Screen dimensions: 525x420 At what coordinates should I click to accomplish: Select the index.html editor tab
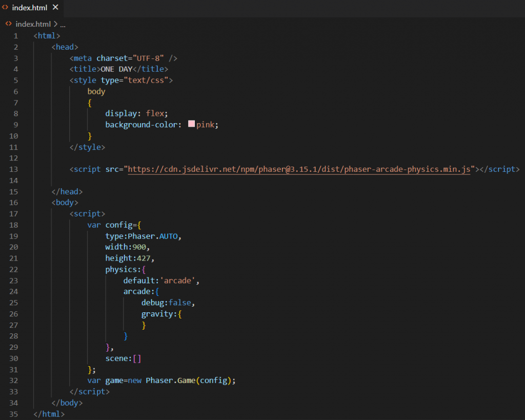tap(31, 7)
